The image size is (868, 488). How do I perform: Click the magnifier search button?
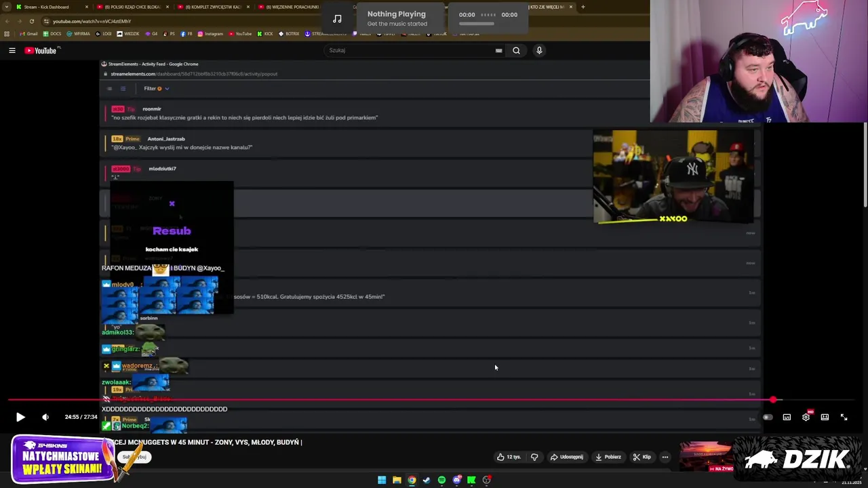(x=516, y=50)
